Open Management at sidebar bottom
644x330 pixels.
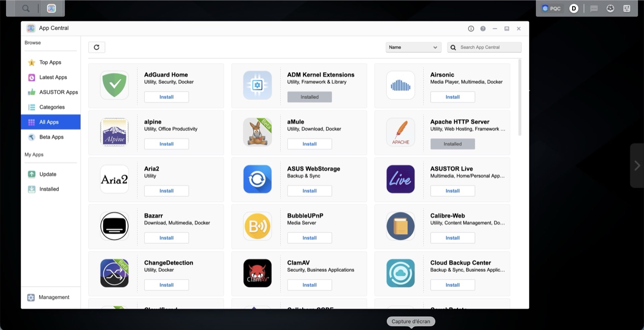(51, 297)
